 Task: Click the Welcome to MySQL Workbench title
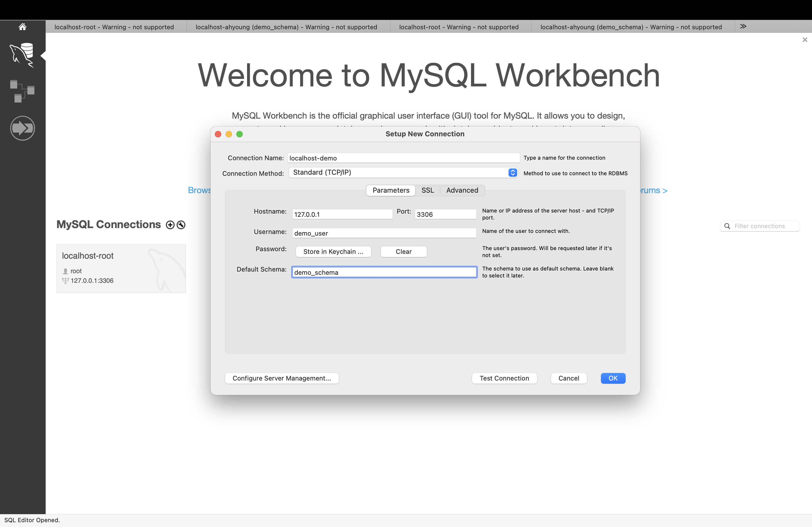click(x=429, y=75)
